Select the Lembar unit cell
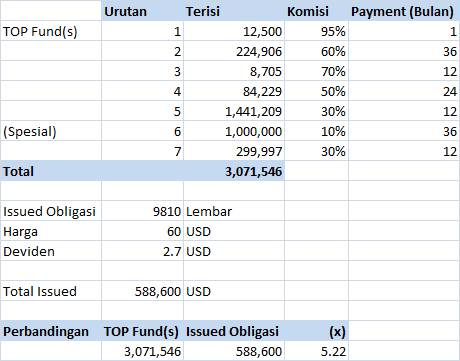460x361 pixels. 234,211
